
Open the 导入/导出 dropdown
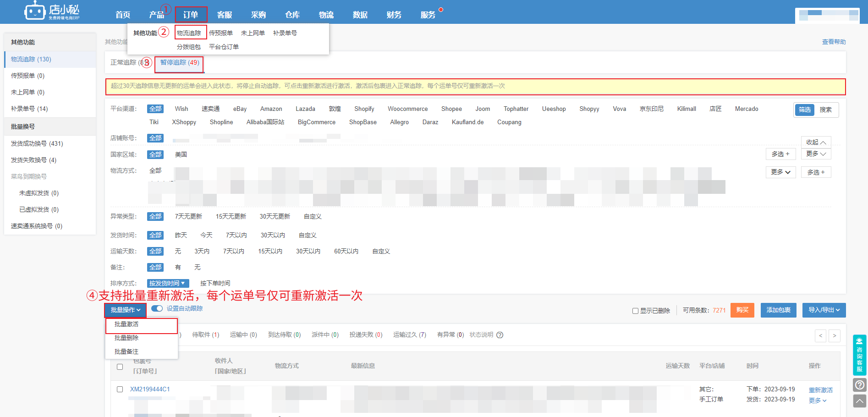824,310
